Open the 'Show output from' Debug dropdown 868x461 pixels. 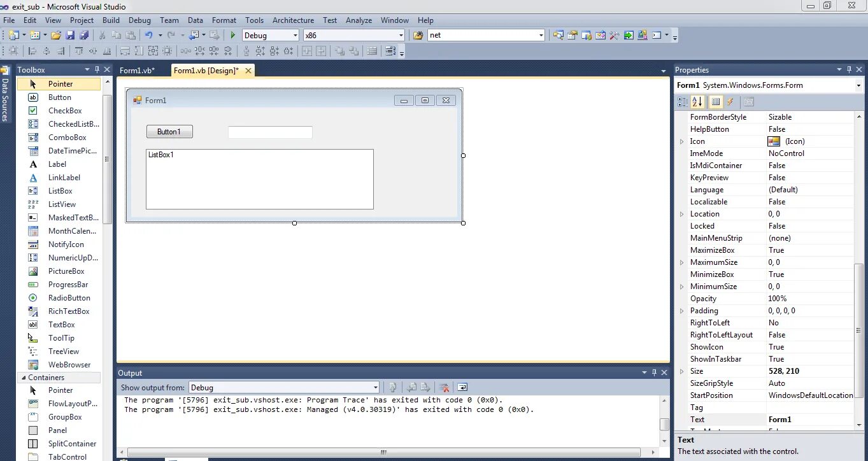375,387
